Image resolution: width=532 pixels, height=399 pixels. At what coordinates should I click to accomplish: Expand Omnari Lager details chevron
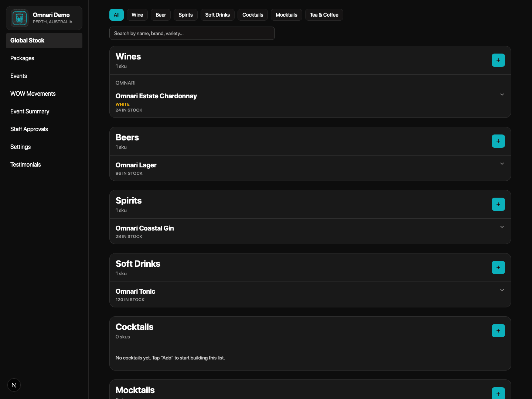point(502,164)
